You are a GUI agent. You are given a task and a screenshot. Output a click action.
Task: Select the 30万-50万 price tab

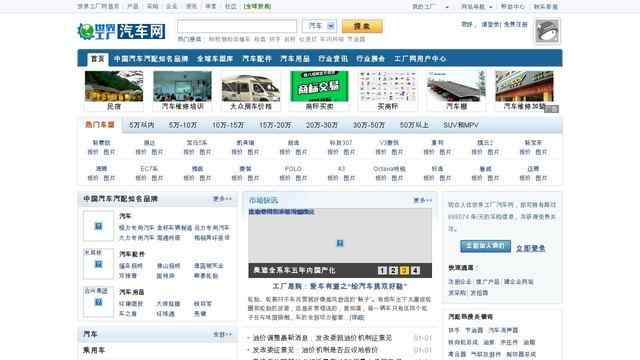click(369, 125)
